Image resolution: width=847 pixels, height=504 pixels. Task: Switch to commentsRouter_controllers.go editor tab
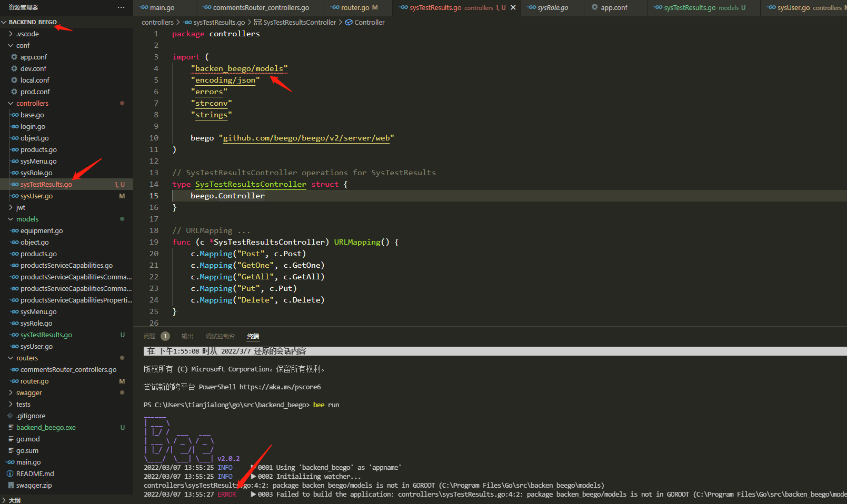point(261,7)
